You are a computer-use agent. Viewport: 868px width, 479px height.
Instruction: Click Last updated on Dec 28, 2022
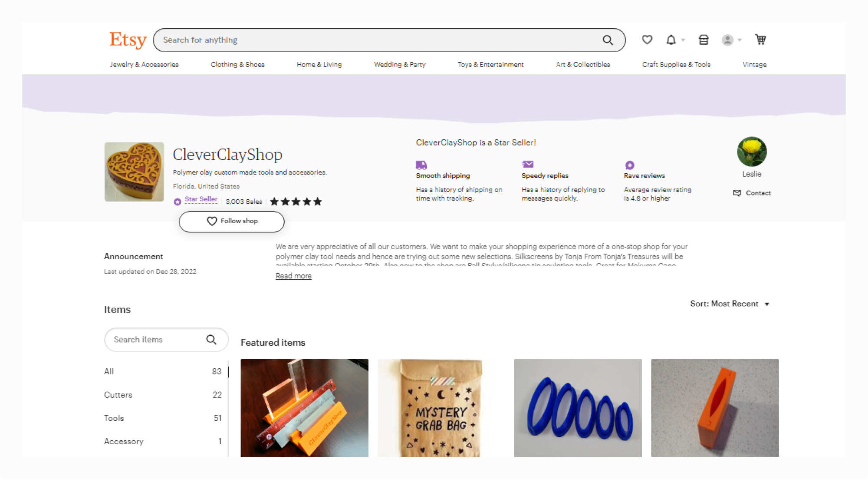[x=150, y=271]
